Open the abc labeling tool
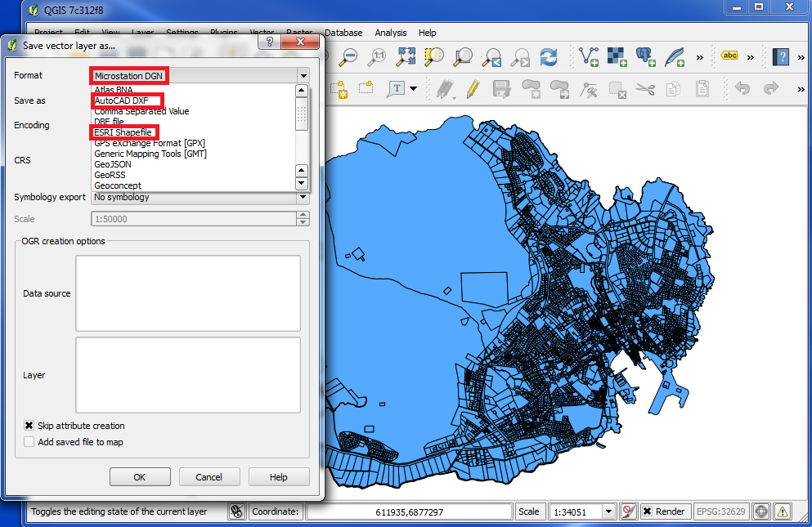Screen dimensions: 812x527 [729, 56]
